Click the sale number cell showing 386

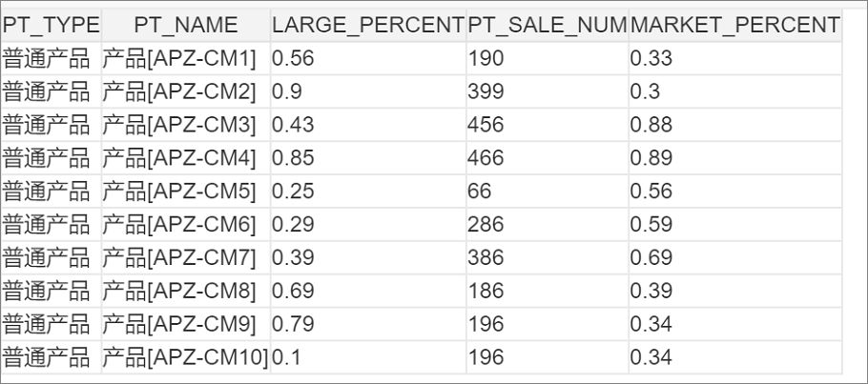pyautogui.click(x=548, y=257)
